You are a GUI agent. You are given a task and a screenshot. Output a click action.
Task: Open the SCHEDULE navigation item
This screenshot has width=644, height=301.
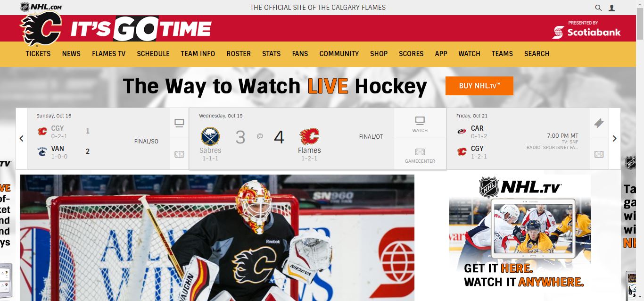[153, 54]
